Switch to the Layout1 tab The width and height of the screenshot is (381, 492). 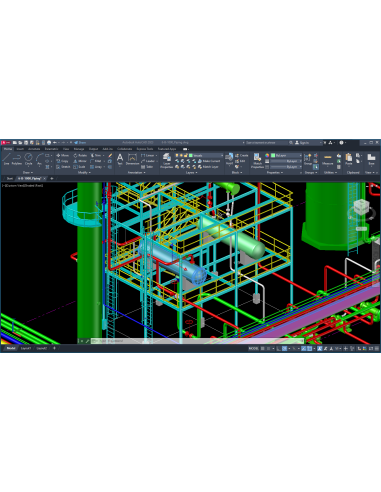tap(26, 348)
